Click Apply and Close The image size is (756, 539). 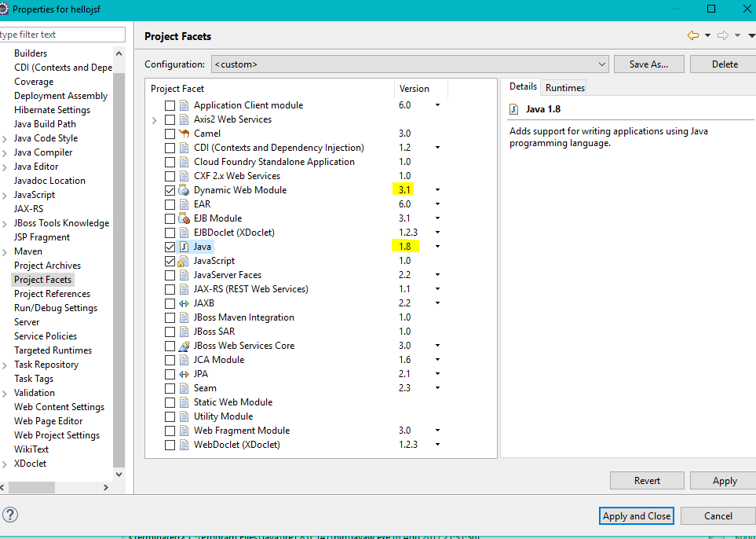[x=637, y=516]
